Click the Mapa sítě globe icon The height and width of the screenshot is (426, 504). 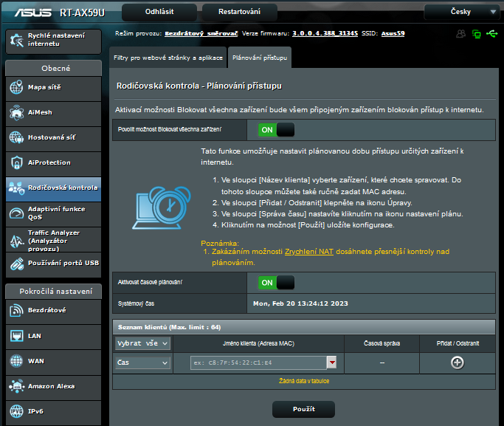tap(16, 88)
